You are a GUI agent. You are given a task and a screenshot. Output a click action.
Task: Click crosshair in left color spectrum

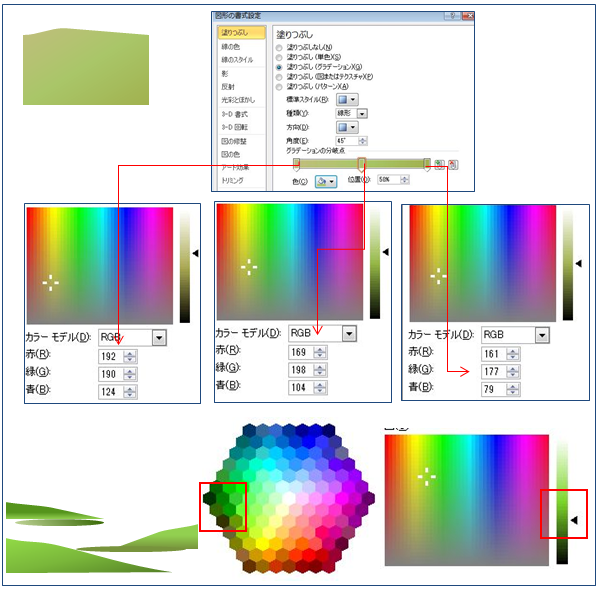[x=50, y=283]
